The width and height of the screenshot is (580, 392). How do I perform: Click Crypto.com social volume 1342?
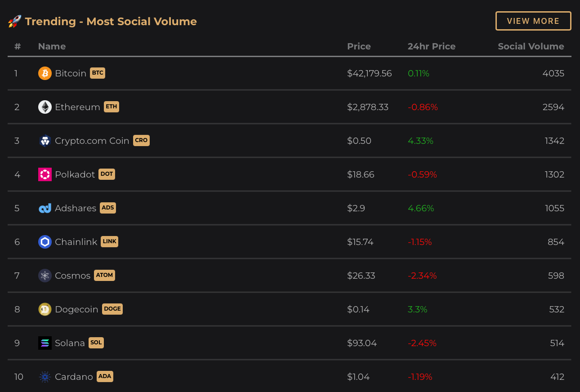pos(554,141)
